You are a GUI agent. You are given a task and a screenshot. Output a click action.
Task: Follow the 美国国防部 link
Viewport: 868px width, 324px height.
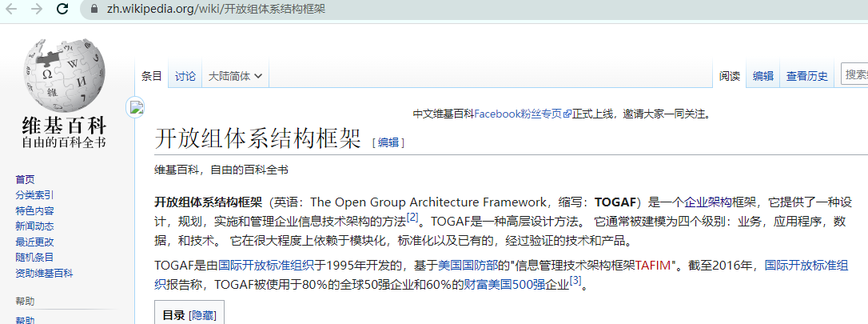point(468,266)
